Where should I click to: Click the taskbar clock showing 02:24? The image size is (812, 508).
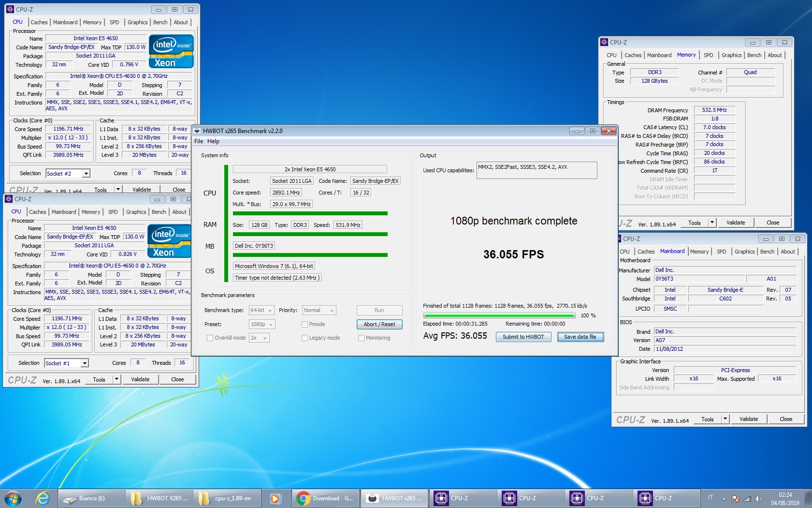pos(785,499)
